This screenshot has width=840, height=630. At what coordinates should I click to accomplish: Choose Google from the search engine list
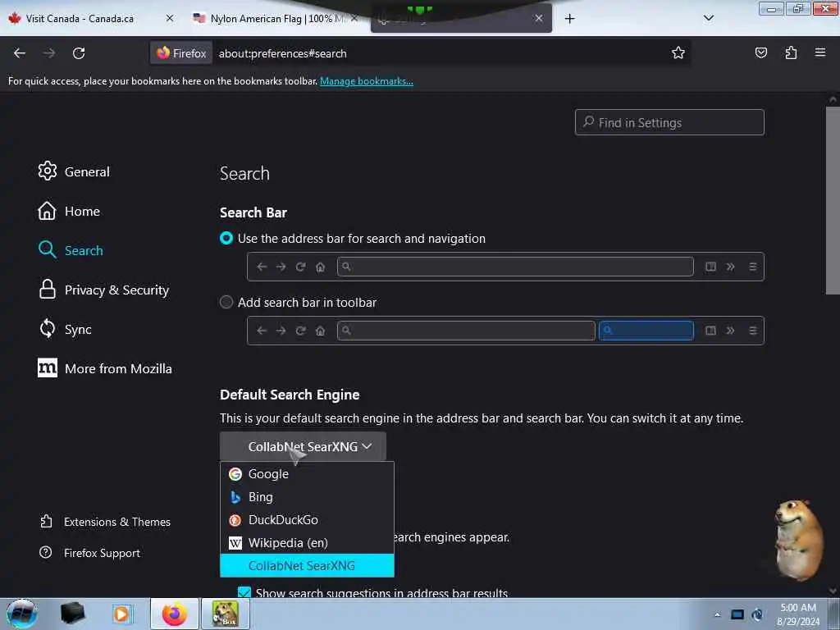[307, 474]
